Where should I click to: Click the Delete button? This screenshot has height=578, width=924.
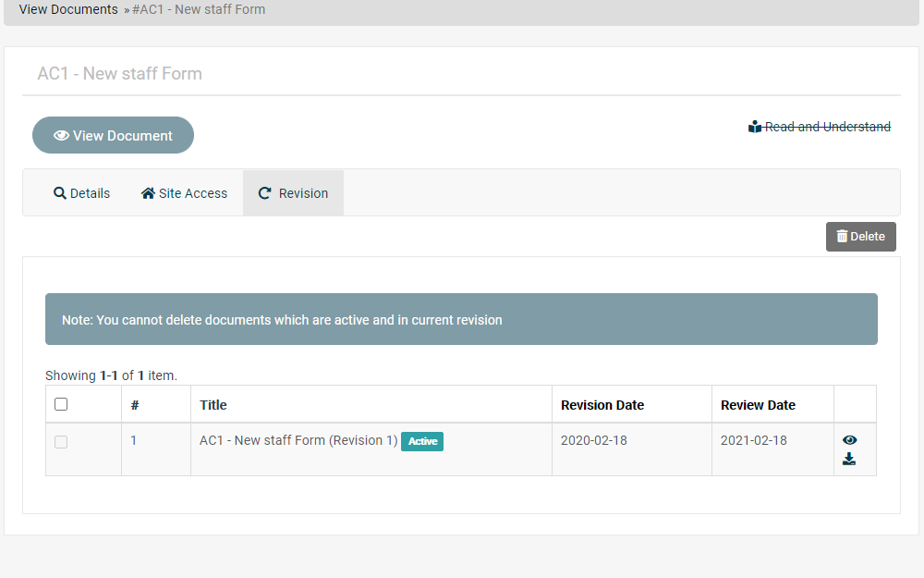(x=860, y=237)
